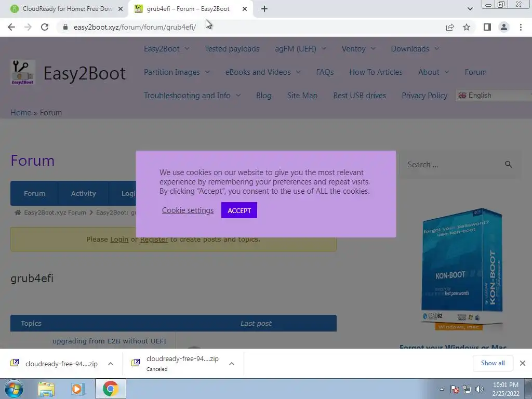Image resolution: width=532 pixels, height=399 pixels.
Task: Select the blue Forum tab button
Action: tap(34, 193)
